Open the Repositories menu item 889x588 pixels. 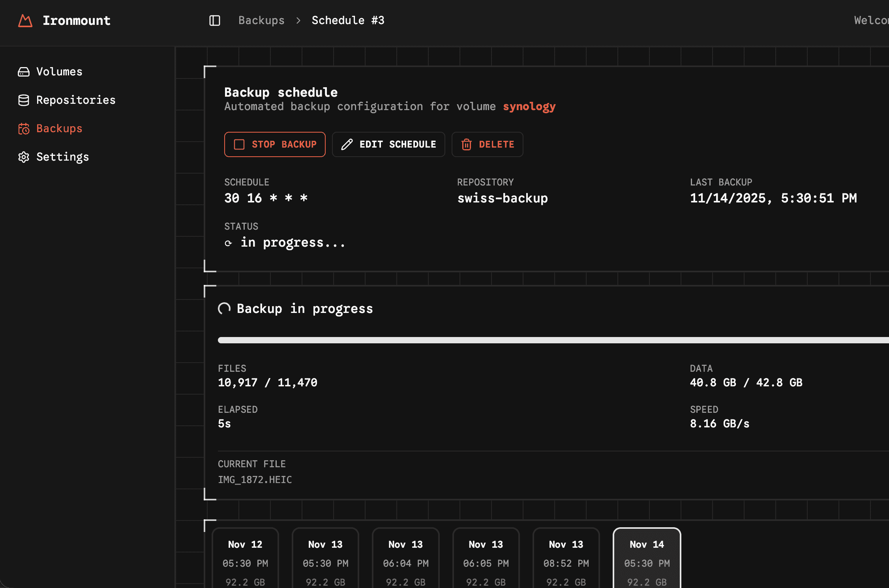click(x=75, y=100)
